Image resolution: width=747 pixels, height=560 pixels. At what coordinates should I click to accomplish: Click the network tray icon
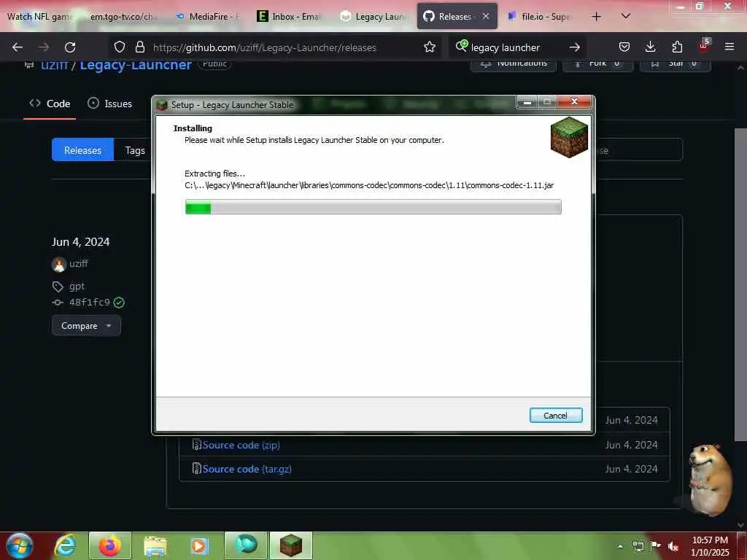[638, 546]
